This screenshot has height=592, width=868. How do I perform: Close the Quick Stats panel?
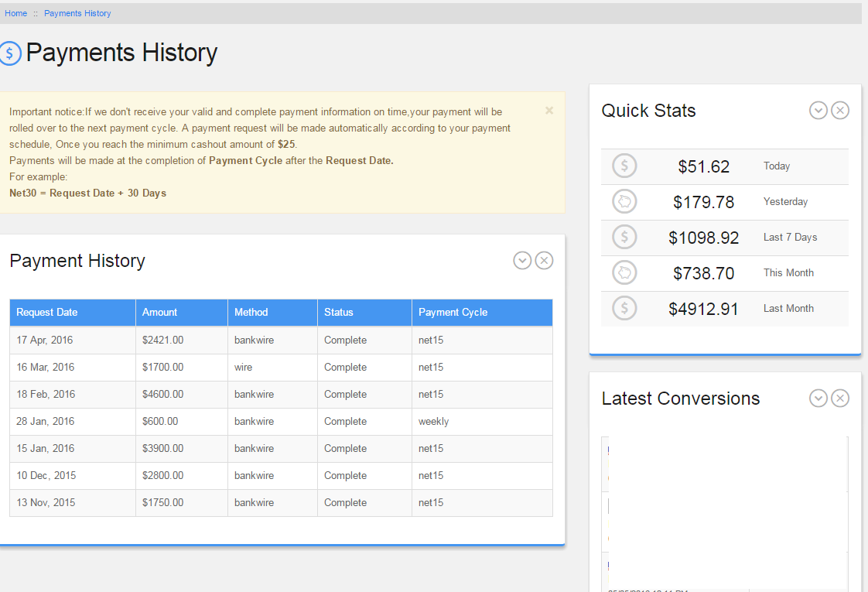(x=840, y=111)
